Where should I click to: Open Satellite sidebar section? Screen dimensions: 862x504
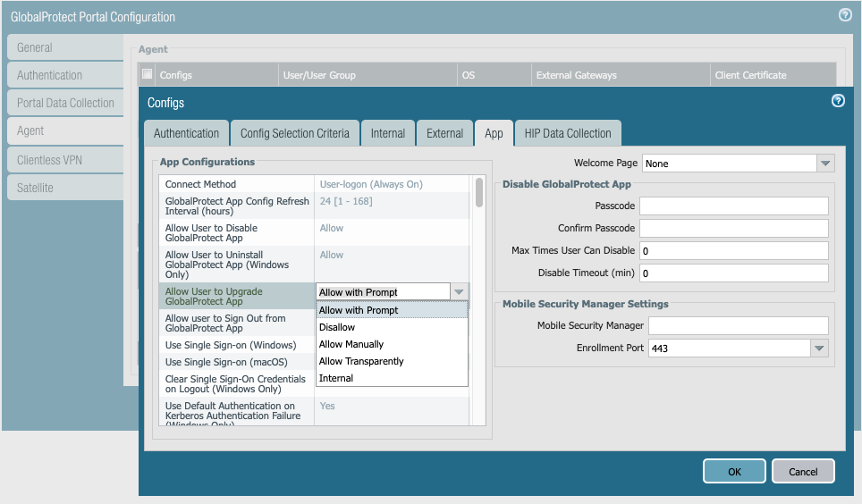click(65, 188)
